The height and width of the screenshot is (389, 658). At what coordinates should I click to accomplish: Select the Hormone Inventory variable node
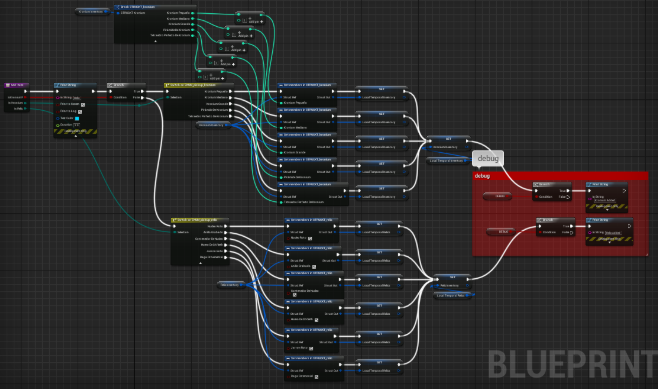[x=213, y=125]
